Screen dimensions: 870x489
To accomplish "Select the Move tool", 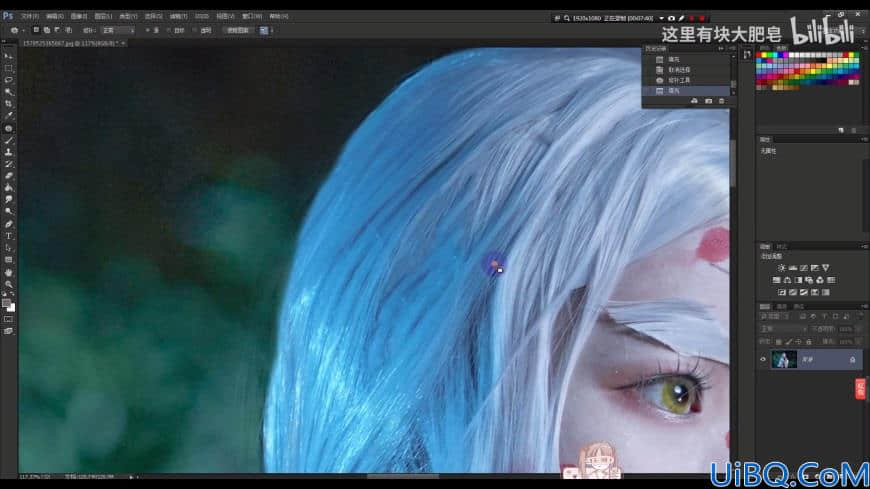I will (8, 56).
